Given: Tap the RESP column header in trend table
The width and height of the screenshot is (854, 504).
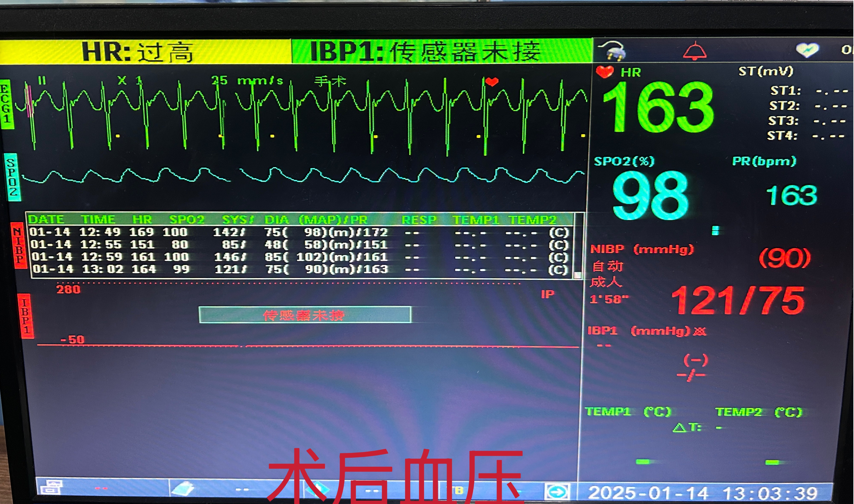Looking at the screenshot, I should point(418,220).
